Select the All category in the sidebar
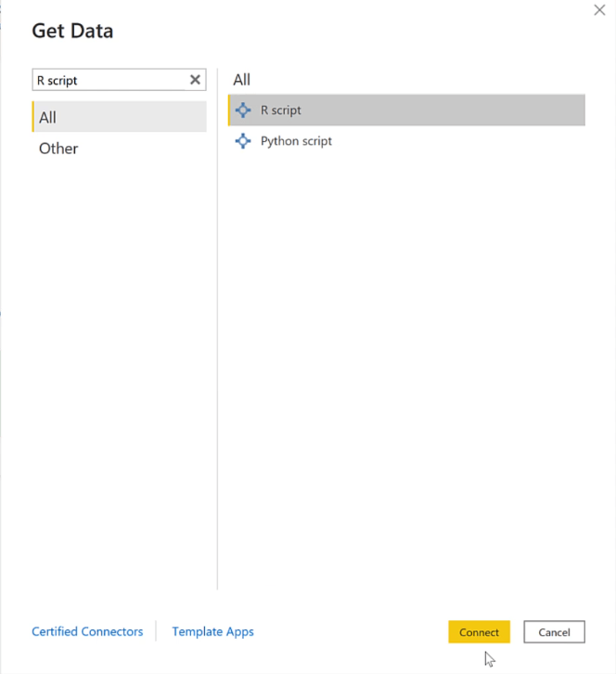Viewport: 616px width, 674px height. pos(120,117)
